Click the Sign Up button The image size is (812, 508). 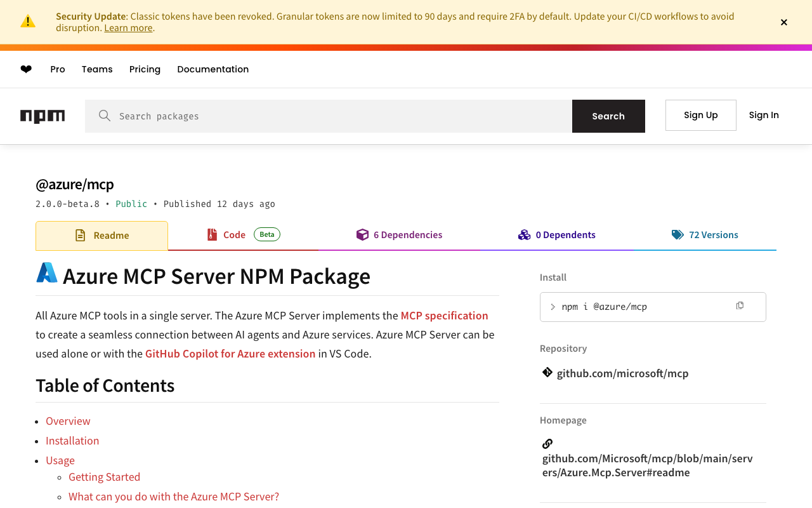[700, 115]
